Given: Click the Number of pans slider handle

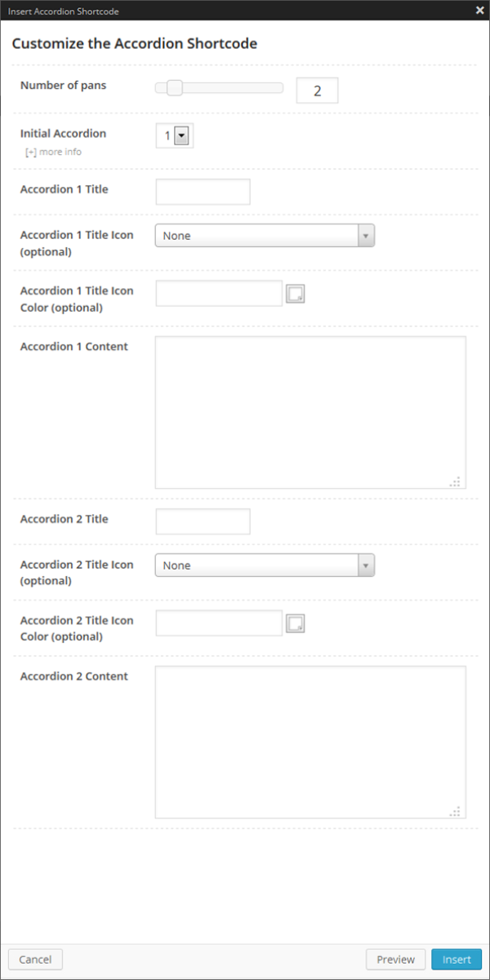Looking at the screenshot, I should (x=173, y=87).
